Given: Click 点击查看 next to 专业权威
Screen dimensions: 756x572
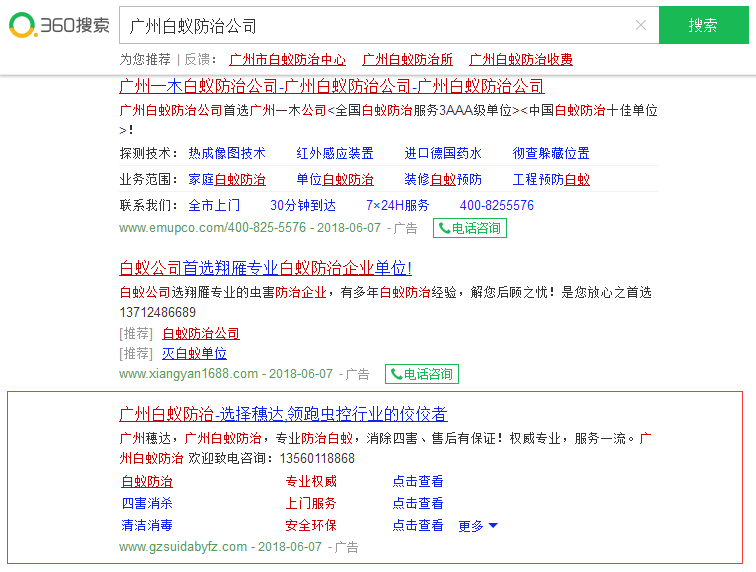Looking at the screenshot, I should click(418, 482).
